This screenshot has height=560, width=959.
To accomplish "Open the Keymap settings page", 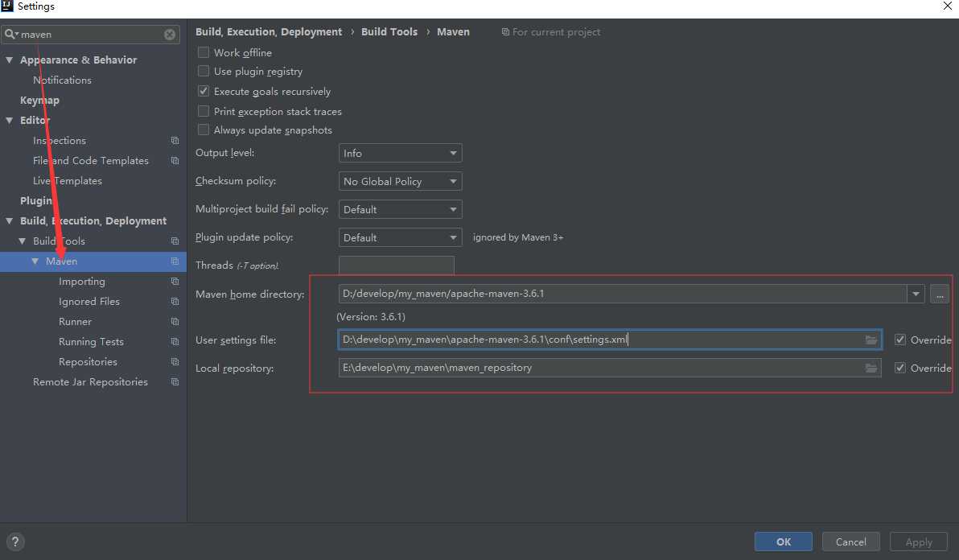I will pyautogui.click(x=39, y=101).
